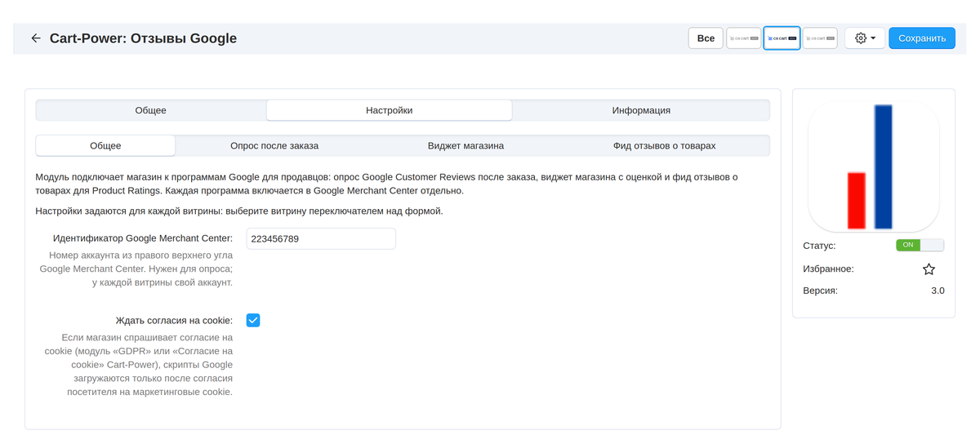Focus the Google Merchant Center ID field
Viewport: 980px width, 444px height.
tap(321, 238)
